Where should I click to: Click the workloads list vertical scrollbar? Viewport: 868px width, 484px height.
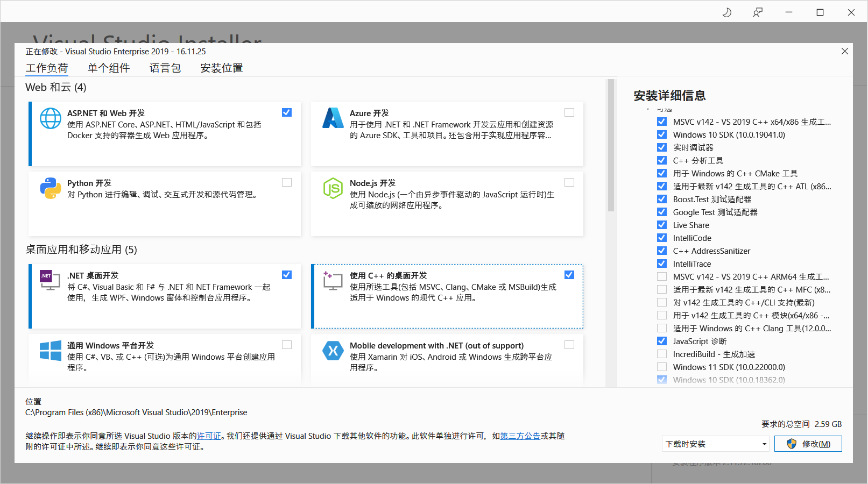click(611, 145)
